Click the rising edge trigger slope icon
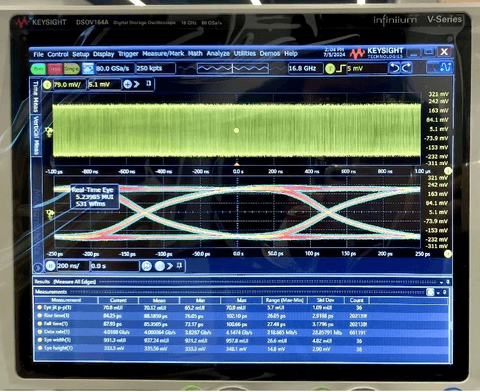The height and width of the screenshot is (392, 480). pos(341,69)
